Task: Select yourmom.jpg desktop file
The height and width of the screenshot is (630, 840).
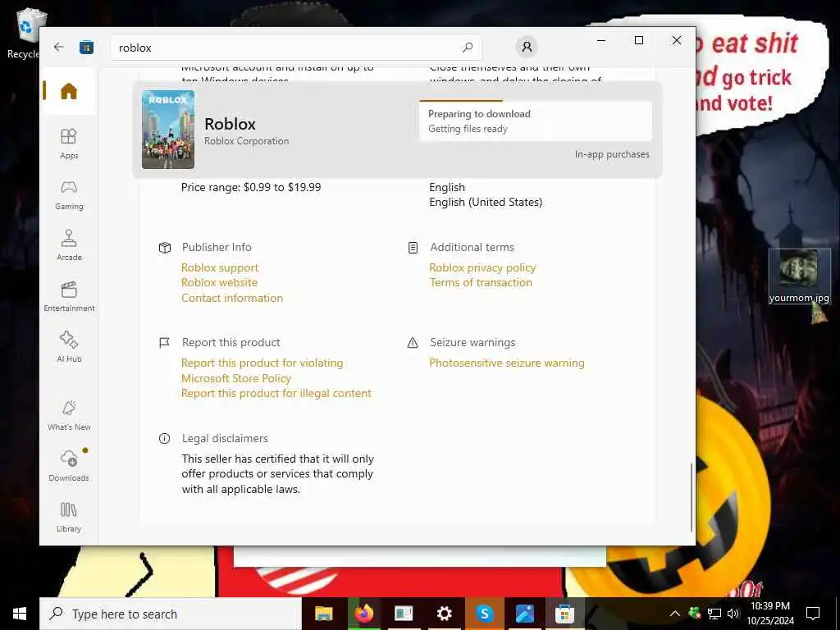Action: (x=799, y=277)
